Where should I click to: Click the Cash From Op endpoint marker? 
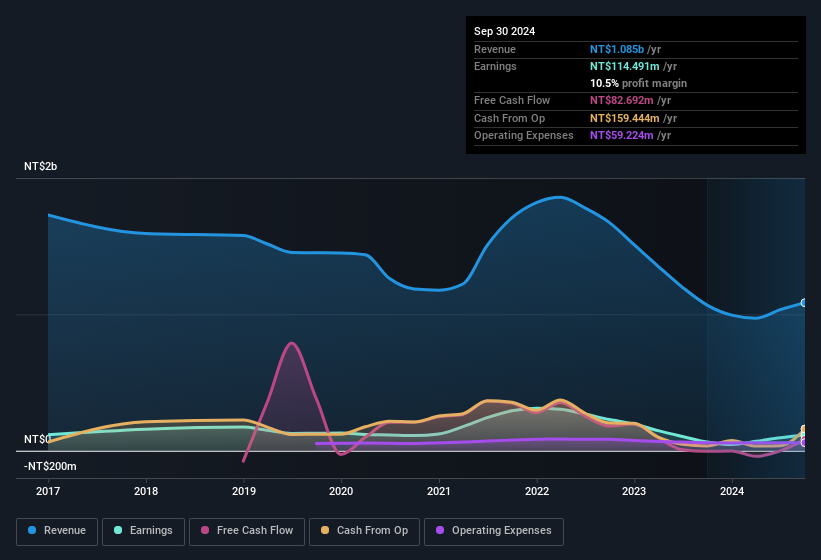804,430
